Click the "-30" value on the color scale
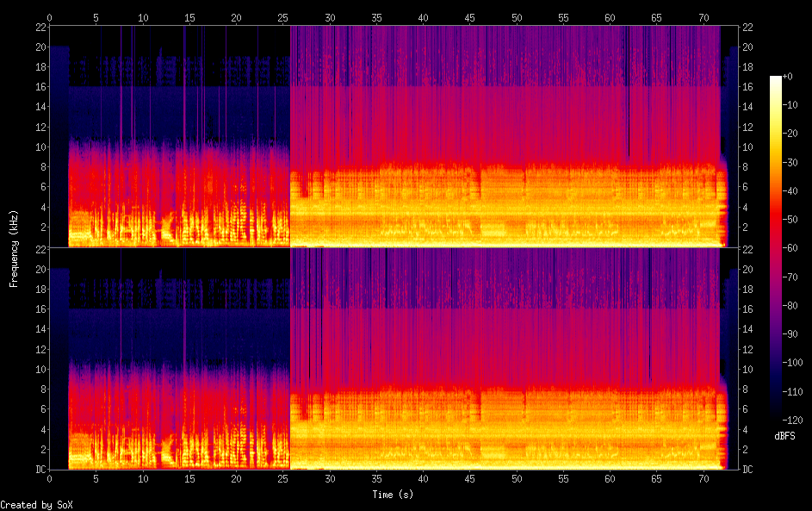The image size is (812, 511). 790,162
